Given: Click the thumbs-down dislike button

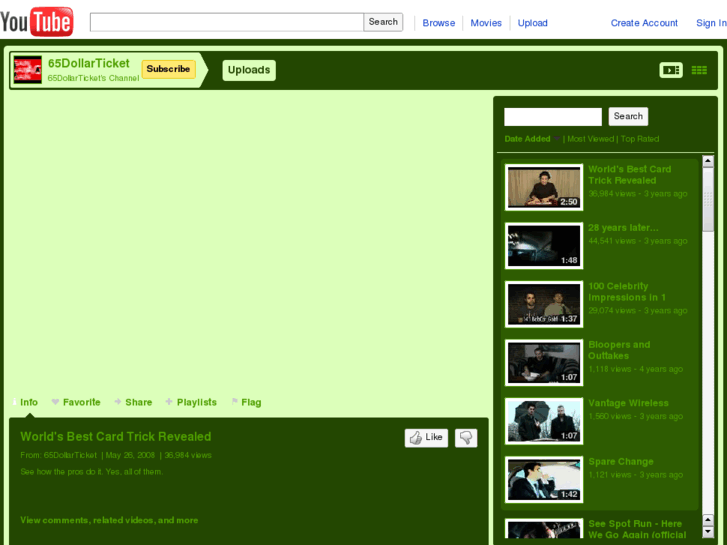Looking at the screenshot, I should tap(466, 437).
